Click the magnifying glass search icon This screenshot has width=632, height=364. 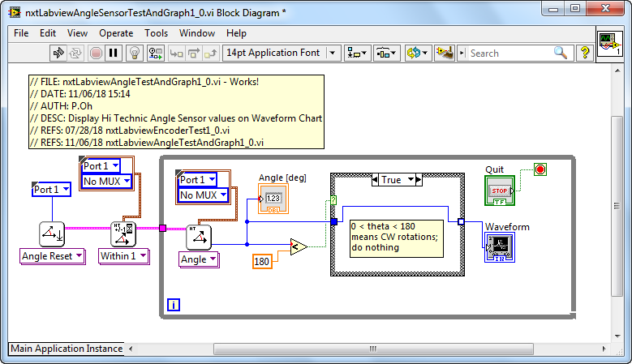(561, 53)
